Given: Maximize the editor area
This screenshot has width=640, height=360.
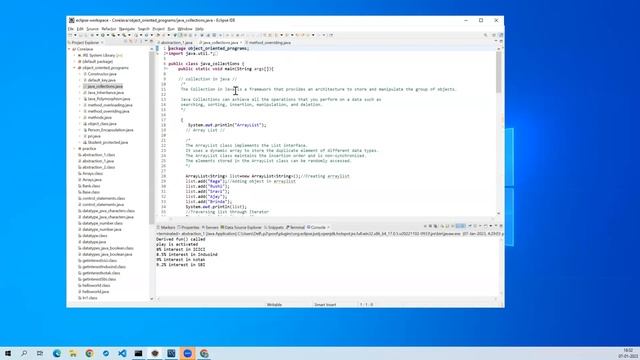Looking at the screenshot, I should tap(501, 42).
